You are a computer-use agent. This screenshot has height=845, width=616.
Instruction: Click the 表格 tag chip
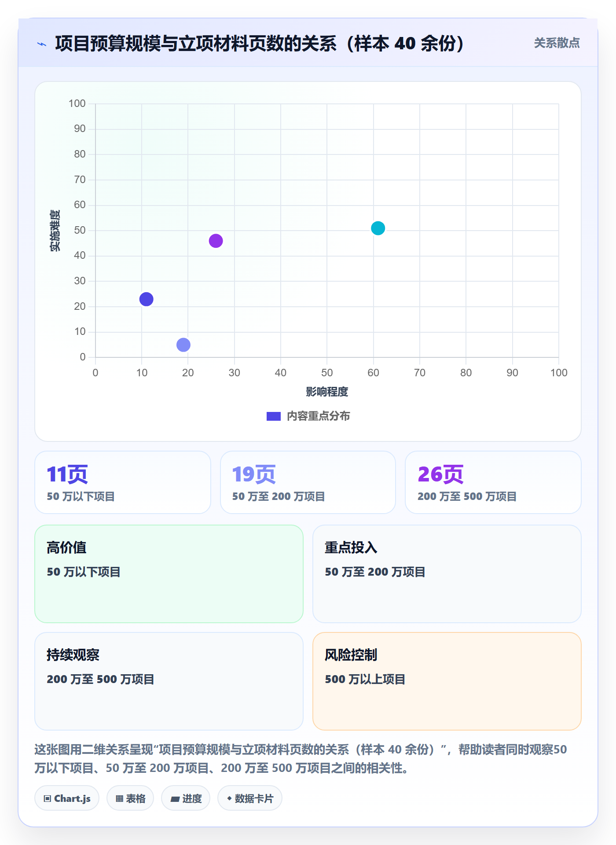pyautogui.click(x=130, y=798)
